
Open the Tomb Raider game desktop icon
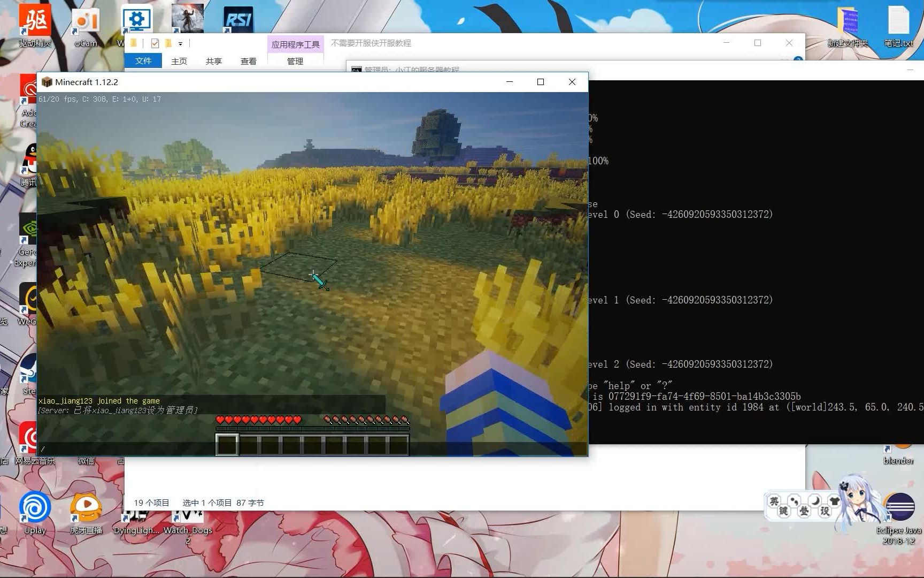click(187, 18)
